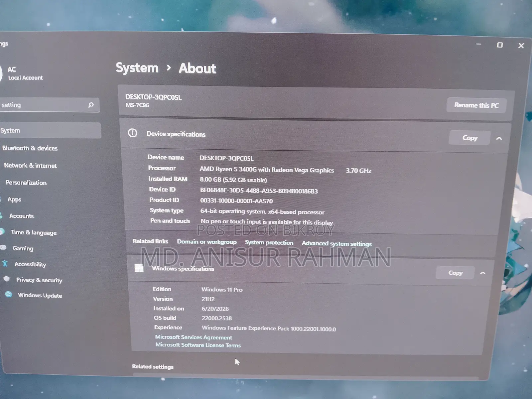The width and height of the screenshot is (532, 399).
Task: Click the MS-7C96 model text
Action: click(x=137, y=105)
